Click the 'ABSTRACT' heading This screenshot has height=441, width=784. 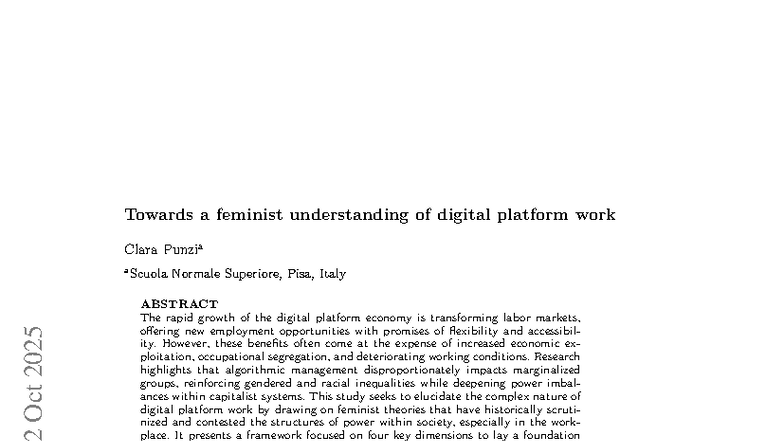[x=180, y=304]
